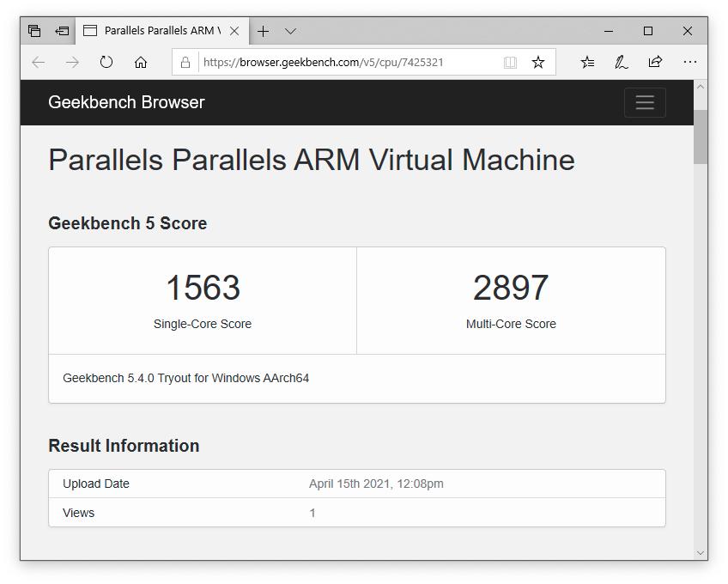Click the browser Back arrow
Viewport: 728px width, 584px height.
[x=38, y=62]
